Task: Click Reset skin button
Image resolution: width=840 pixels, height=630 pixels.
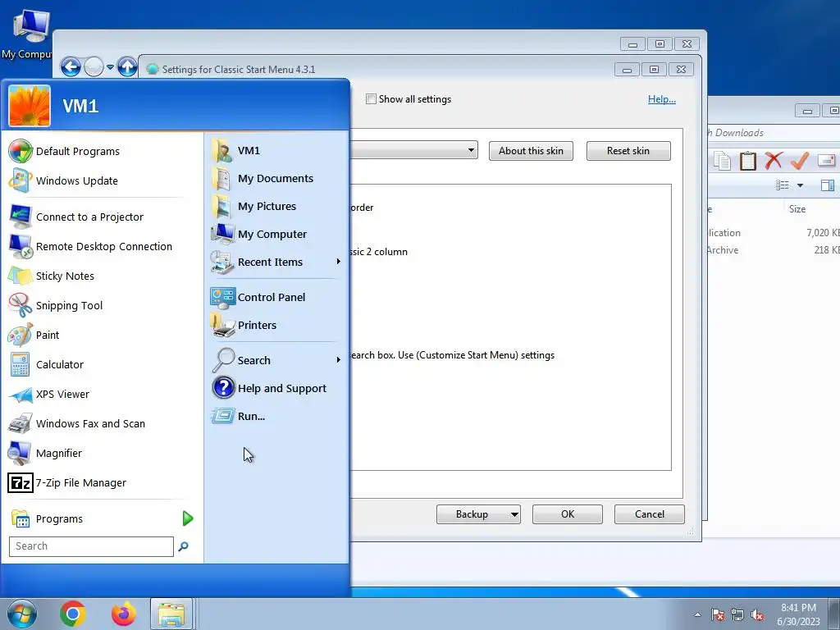Action: point(628,151)
